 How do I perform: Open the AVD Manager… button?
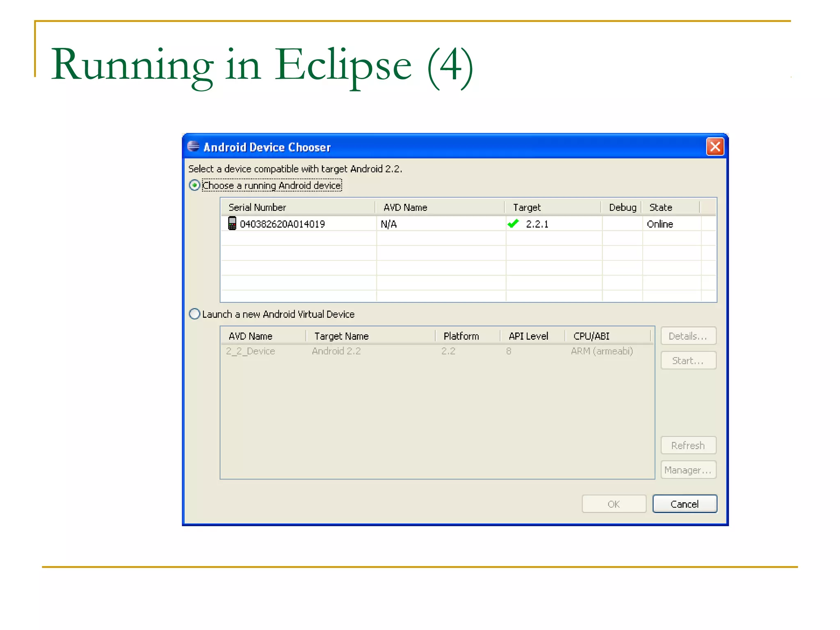pos(688,470)
